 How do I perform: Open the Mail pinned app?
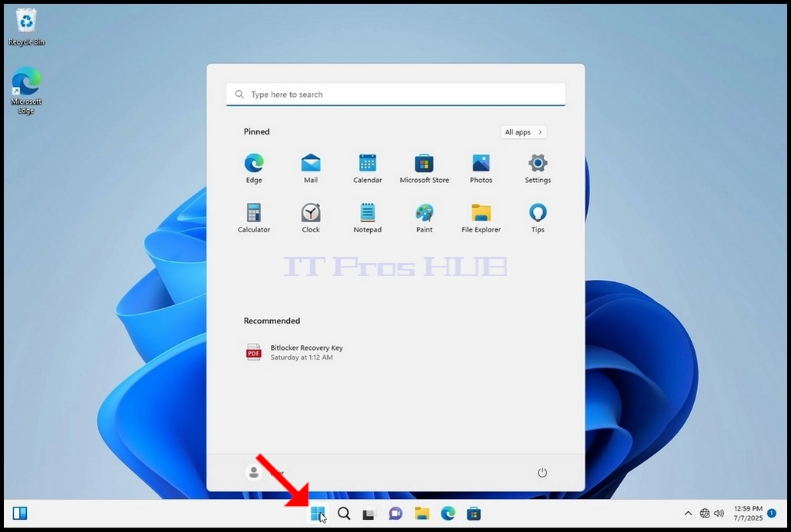pos(311,169)
